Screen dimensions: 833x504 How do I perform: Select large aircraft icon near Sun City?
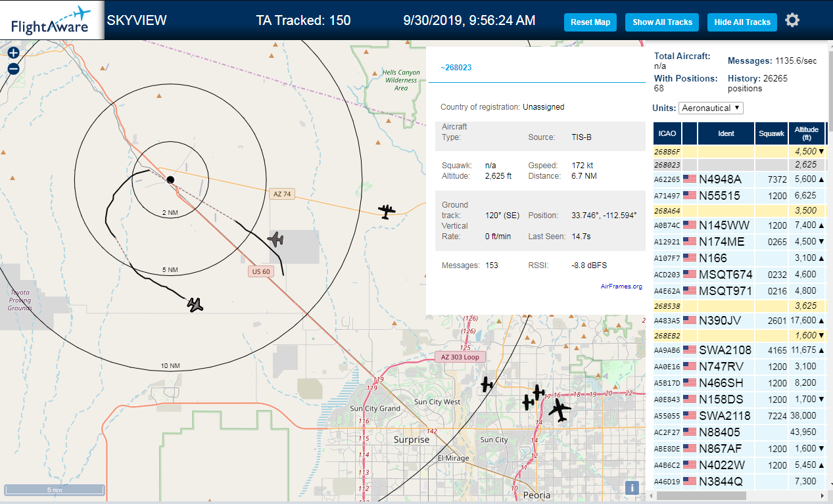coord(560,411)
